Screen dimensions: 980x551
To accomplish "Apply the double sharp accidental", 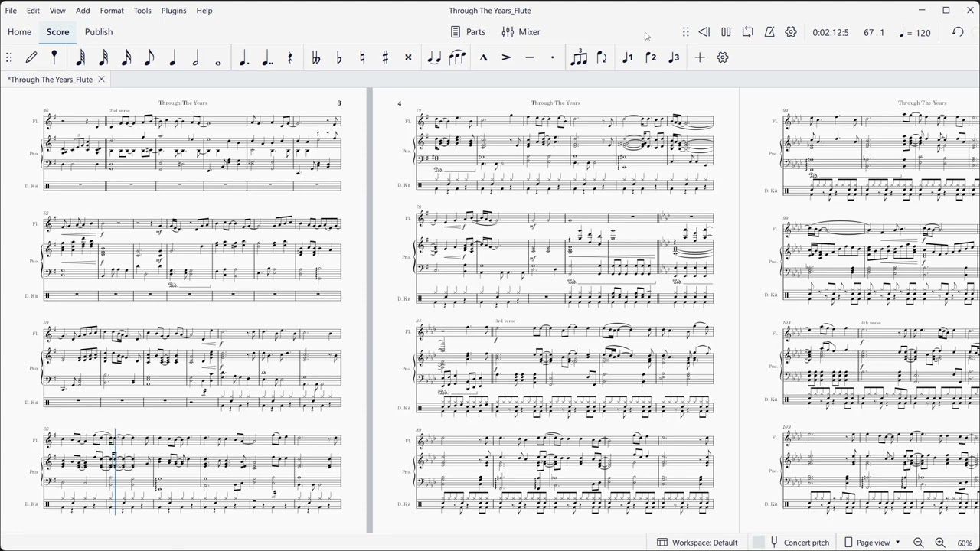I will pyautogui.click(x=408, y=57).
